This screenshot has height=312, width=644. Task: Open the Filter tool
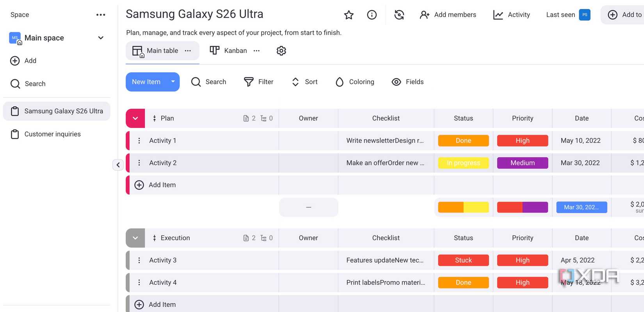click(258, 82)
